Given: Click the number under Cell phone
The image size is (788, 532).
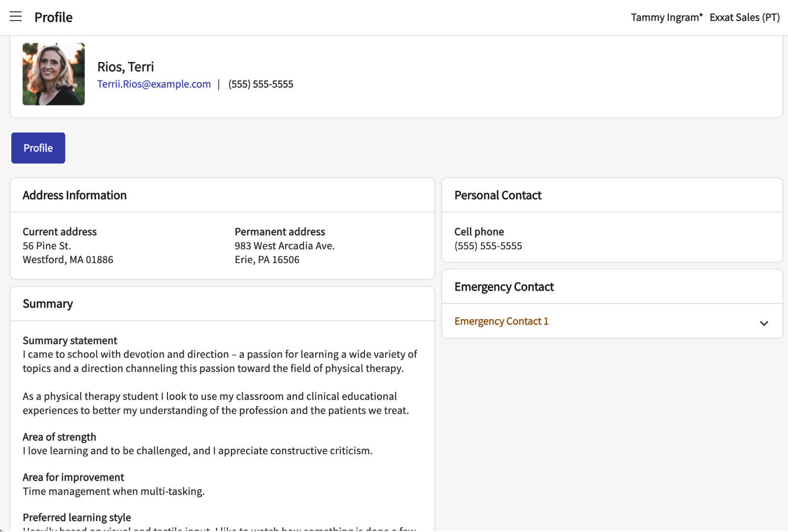Looking at the screenshot, I should tap(488, 246).
